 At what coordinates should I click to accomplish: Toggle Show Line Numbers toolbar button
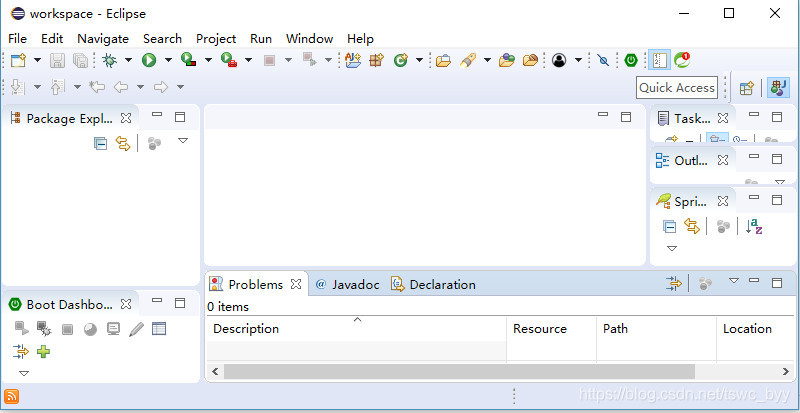(x=659, y=60)
